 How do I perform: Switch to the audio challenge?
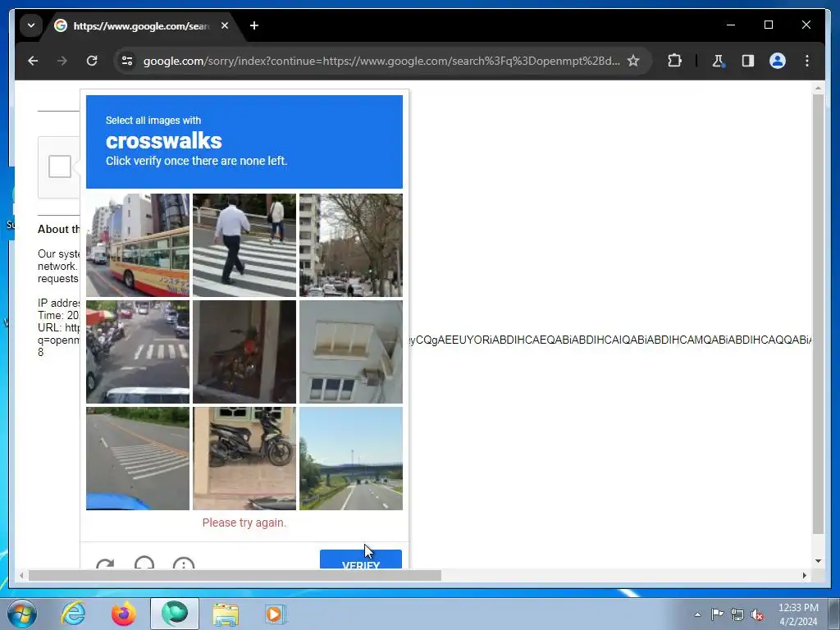coord(144,563)
